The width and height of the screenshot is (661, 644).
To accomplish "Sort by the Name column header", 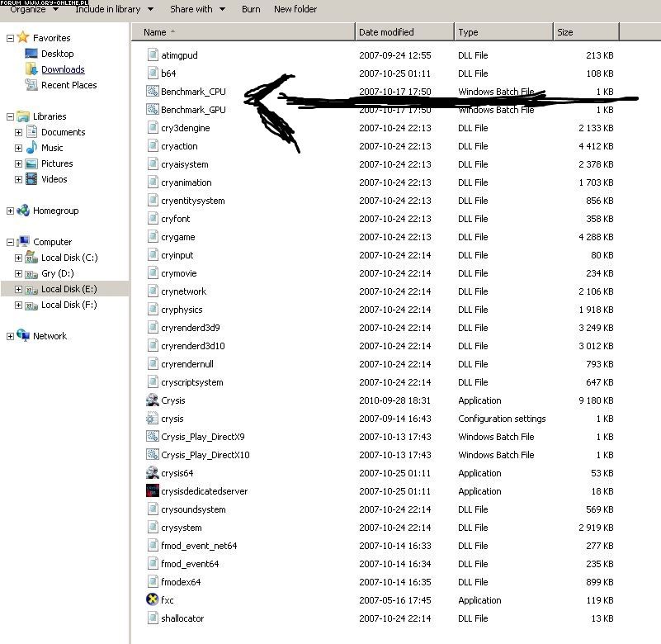I will (243, 32).
